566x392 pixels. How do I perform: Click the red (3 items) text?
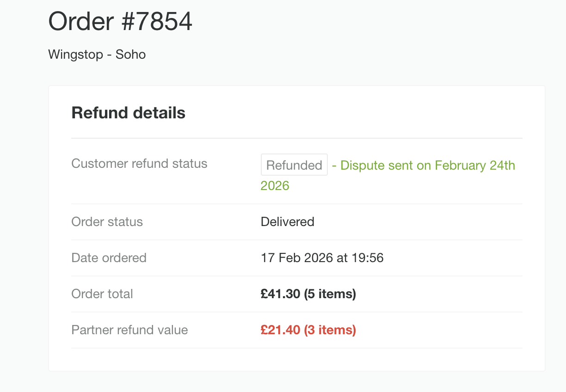coord(330,330)
